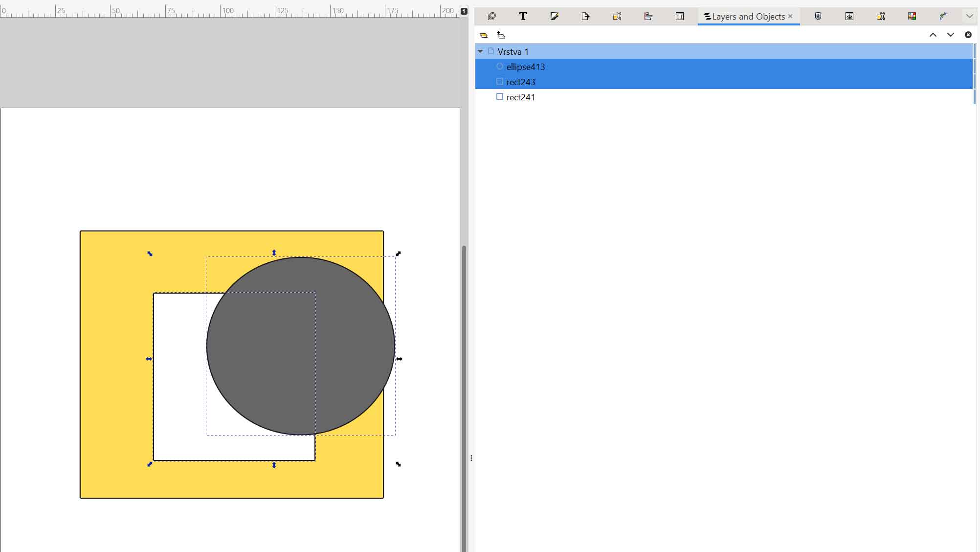The height and width of the screenshot is (552, 980).
Task: Collapse the Vrstva 1 layer
Action: (x=480, y=51)
